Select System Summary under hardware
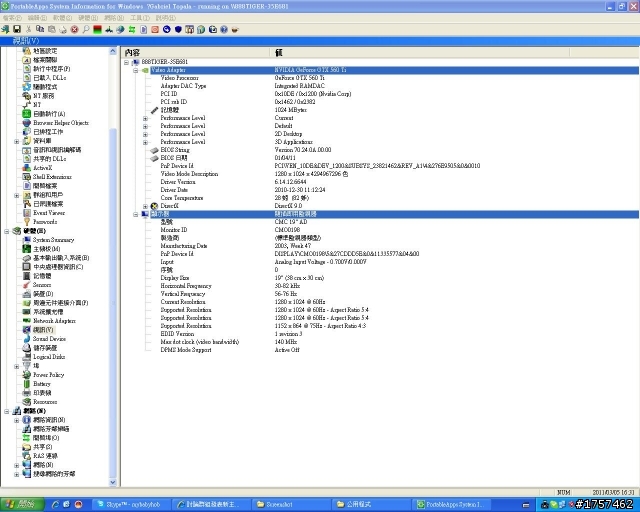 pyautogui.click(x=53, y=240)
